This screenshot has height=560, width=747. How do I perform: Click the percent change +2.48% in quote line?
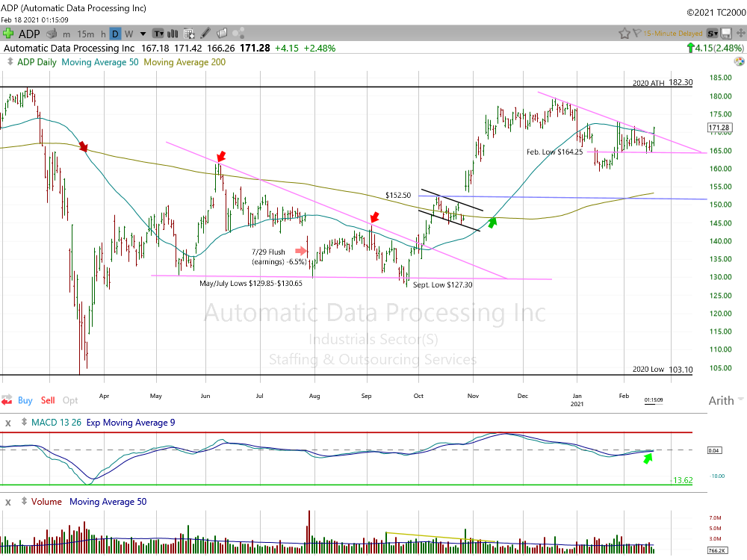(x=320, y=48)
